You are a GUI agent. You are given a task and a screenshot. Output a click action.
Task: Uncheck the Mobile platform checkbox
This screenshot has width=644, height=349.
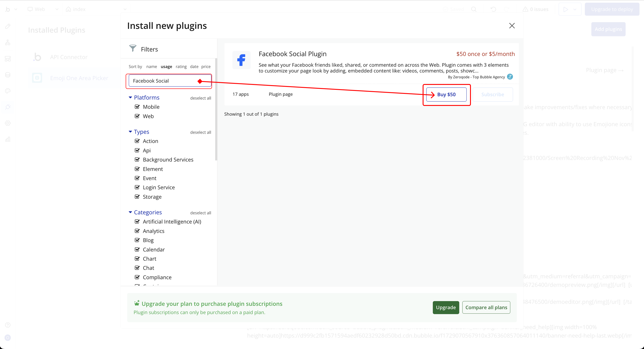pos(137,107)
